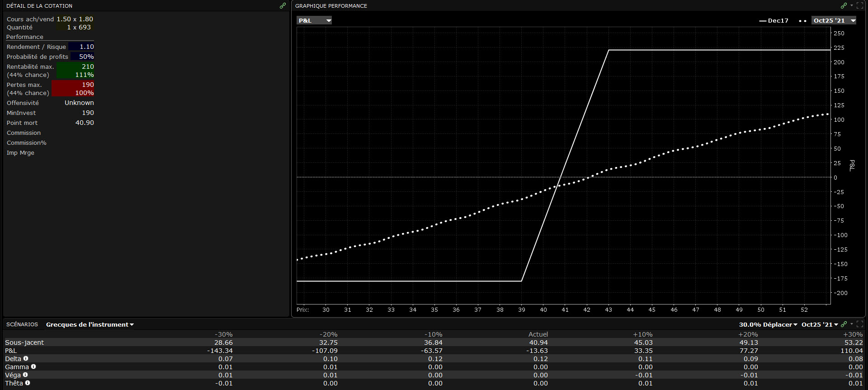The image size is (868, 390).
Task: Click the Dec17 solid line legend
Action: [774, 20]
